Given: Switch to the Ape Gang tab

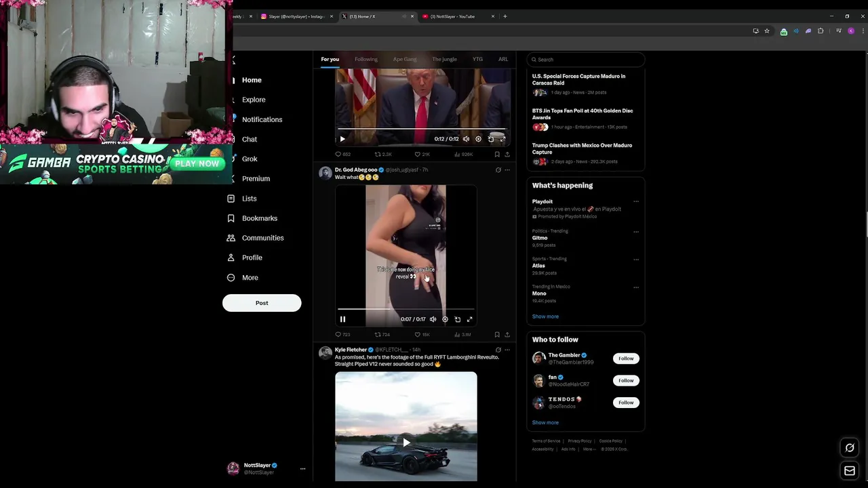Looking at the screenshot, I should tap(405, 60).
